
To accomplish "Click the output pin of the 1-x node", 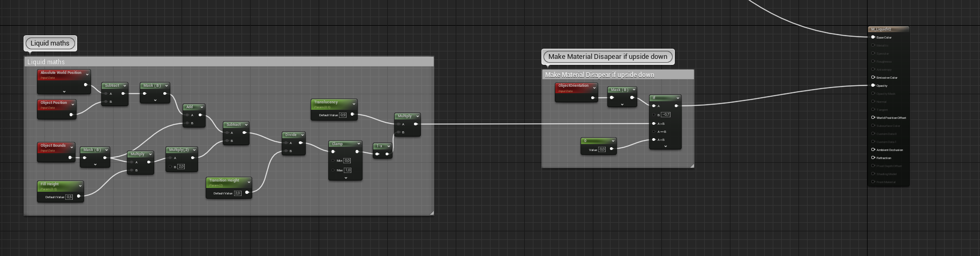I will (389, 154).
